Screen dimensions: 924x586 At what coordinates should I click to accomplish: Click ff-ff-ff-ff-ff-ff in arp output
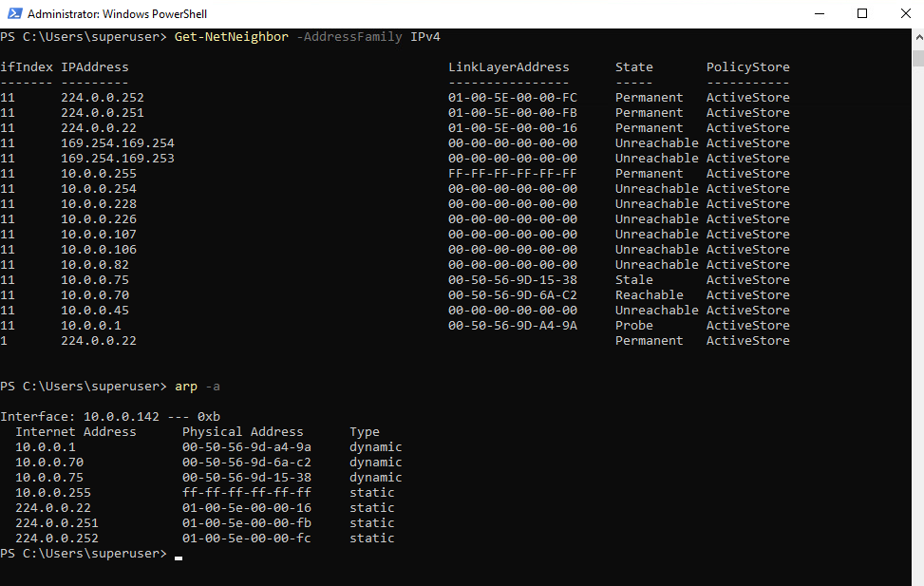pos(246,493)
